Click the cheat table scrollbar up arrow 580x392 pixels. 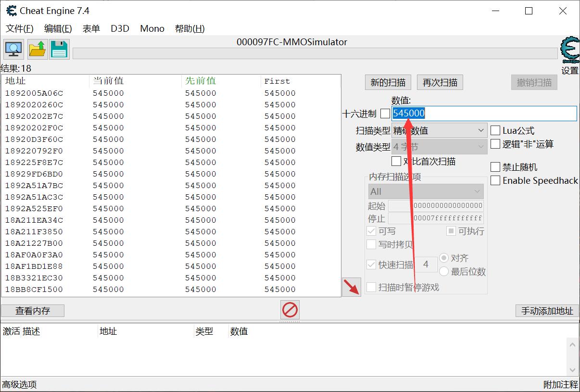point(572,344)
